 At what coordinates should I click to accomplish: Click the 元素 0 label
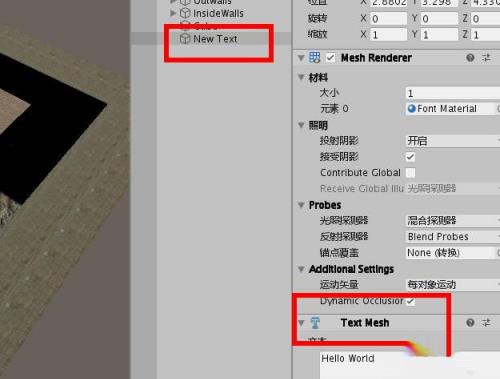point(334,109)
